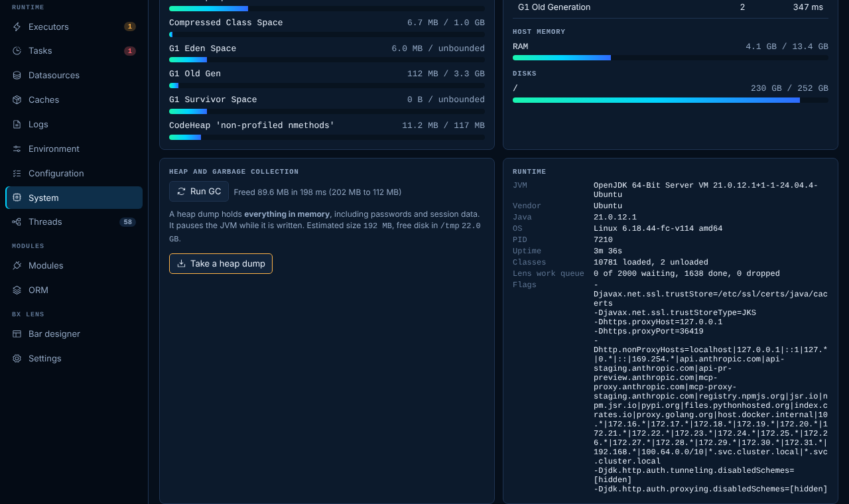Click the '347 ms' GC time value

point(808,7)
